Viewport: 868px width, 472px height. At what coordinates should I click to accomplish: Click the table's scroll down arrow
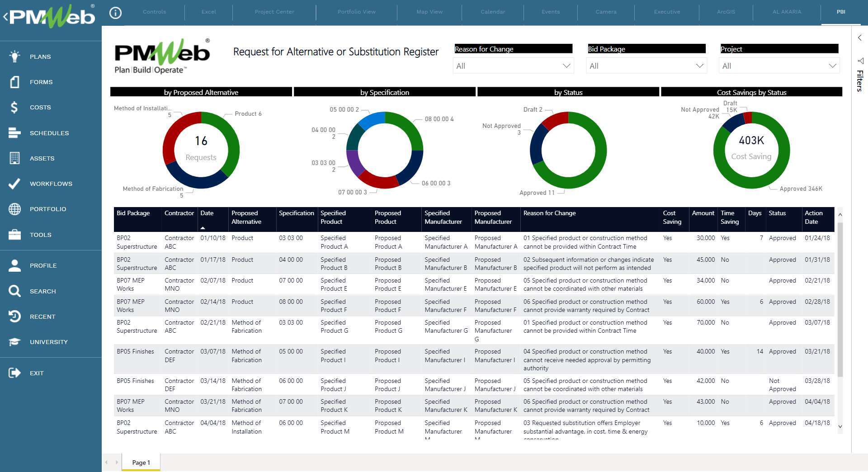tap(840, 426)
